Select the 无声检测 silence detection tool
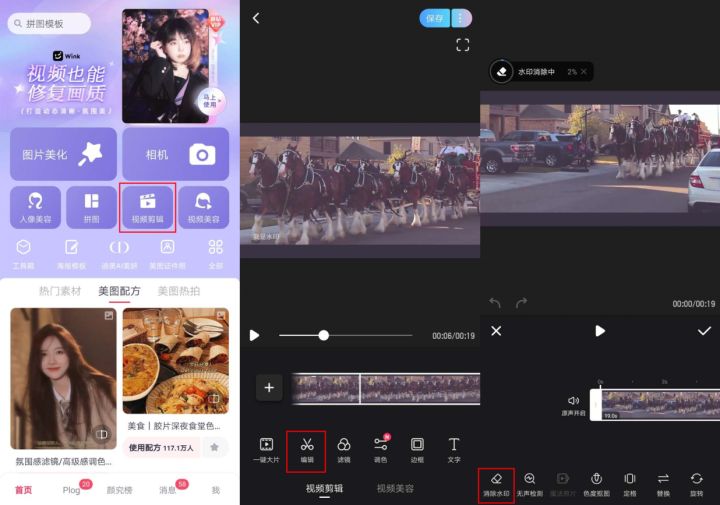Viewport: 720px width, 505px height. (529, 485)
